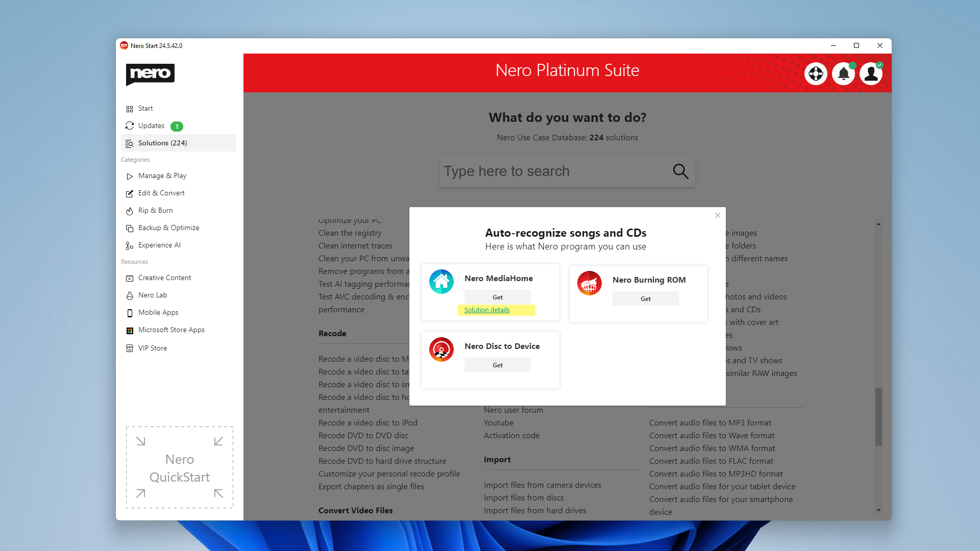Click the scroll down arrow of solutions list
980x551 pixels.
(x=878, y=510)
